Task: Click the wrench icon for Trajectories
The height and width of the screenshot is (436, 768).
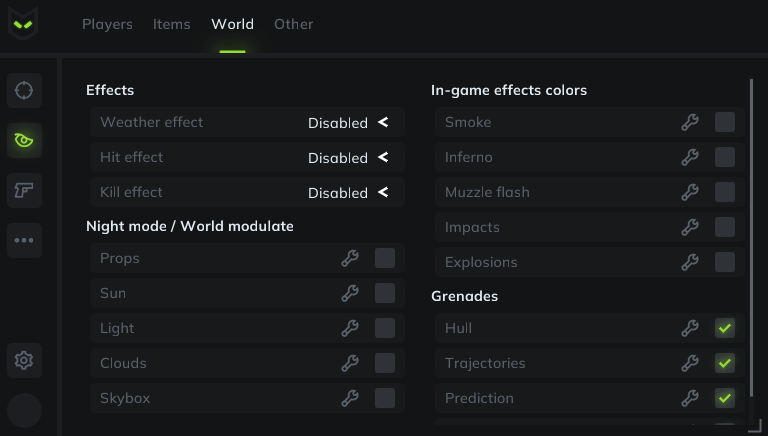Action: (x=690, y=363)
